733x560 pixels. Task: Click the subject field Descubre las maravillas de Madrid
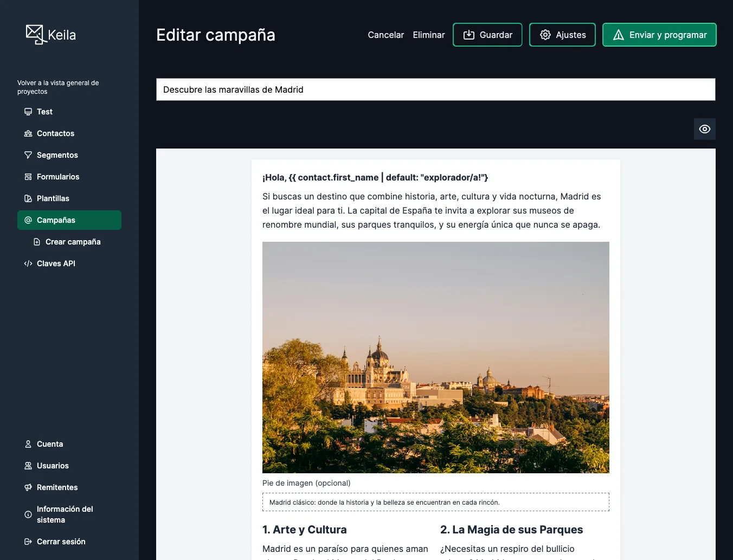(x=435, y=89)
